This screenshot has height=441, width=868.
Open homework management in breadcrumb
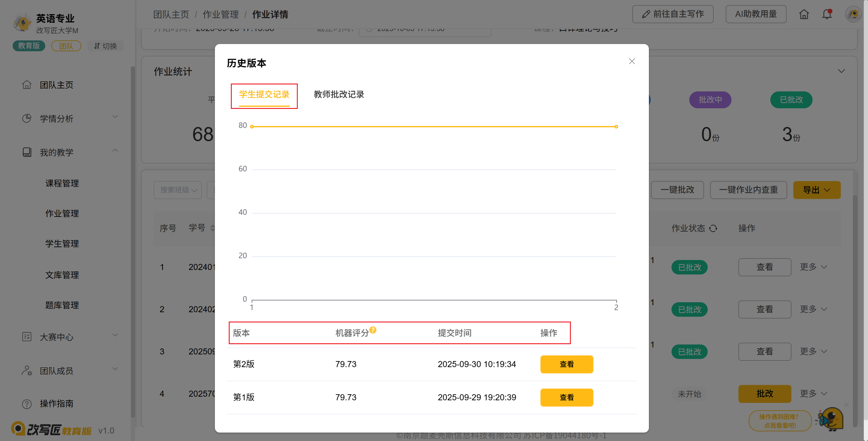coord(220,14)
